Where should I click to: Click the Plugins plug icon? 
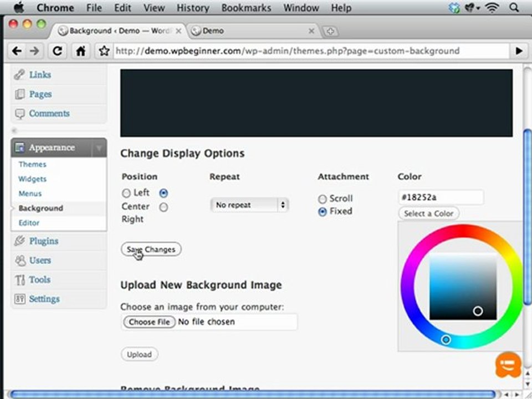click(x=20, y=241)
